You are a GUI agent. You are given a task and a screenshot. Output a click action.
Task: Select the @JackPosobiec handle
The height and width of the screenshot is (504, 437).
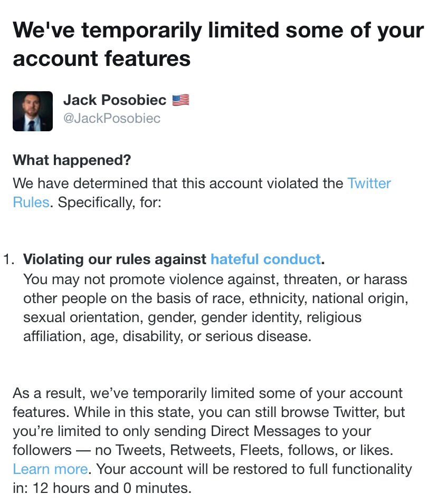[x=112, y=118]
